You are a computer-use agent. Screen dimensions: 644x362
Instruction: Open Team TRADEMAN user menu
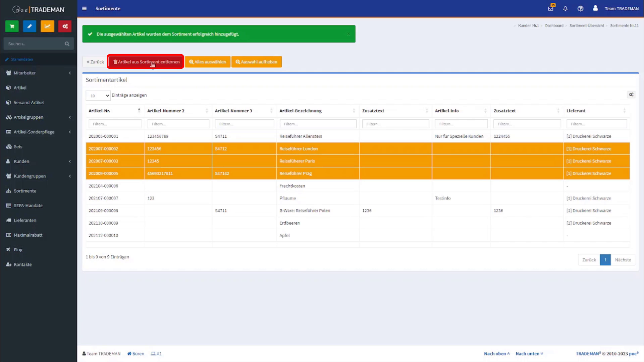click(x=616, y=9)
